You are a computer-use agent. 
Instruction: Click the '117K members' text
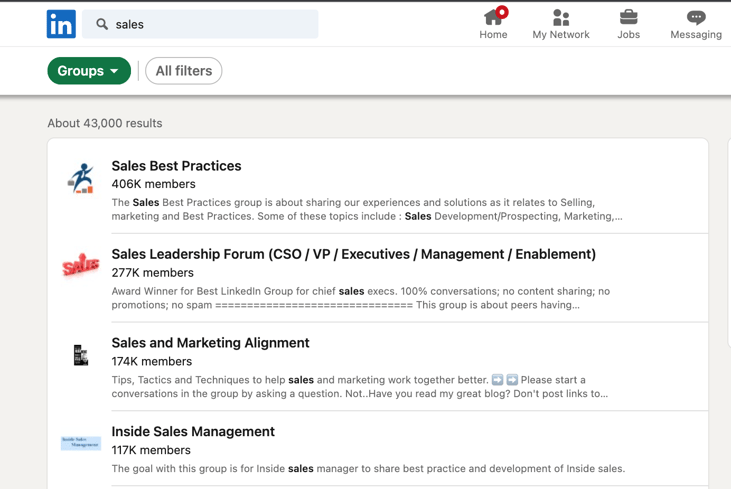click(x=151, y=450)
